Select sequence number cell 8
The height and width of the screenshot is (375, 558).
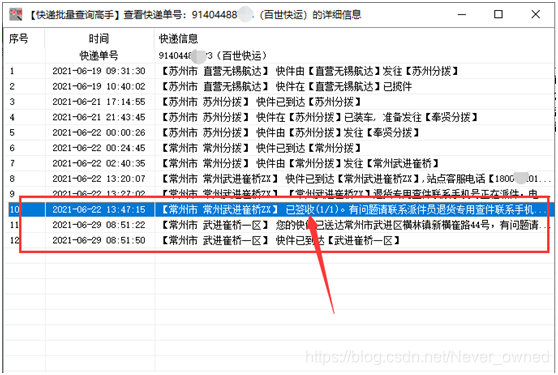click(x=12, y=179)
